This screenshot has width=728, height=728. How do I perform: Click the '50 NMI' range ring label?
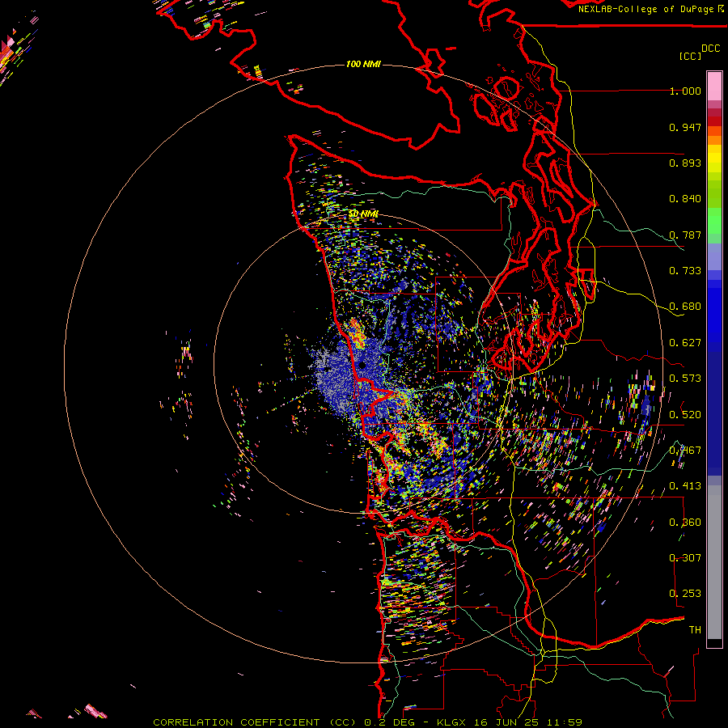pos(363,214)
